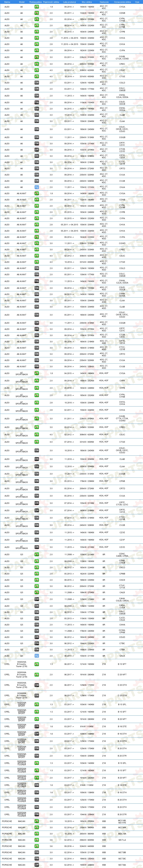Click the Rodzaj paliwa column header
The image size is (143, 868).
pyautogui.click(x=36, y=2)
